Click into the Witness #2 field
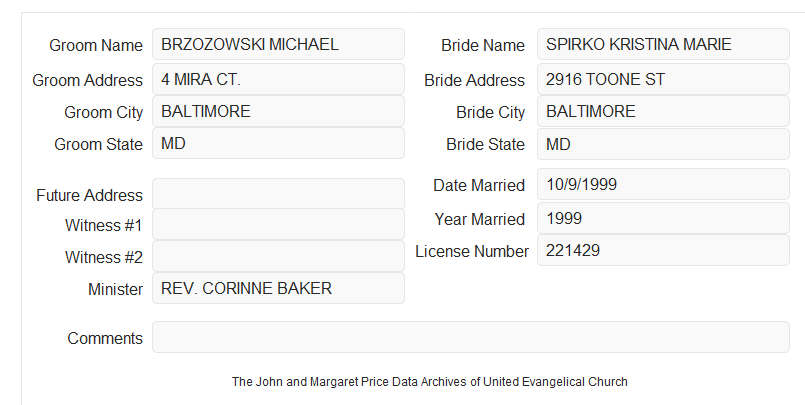Screen dimensions: 805x405 (x=278, y=256)
